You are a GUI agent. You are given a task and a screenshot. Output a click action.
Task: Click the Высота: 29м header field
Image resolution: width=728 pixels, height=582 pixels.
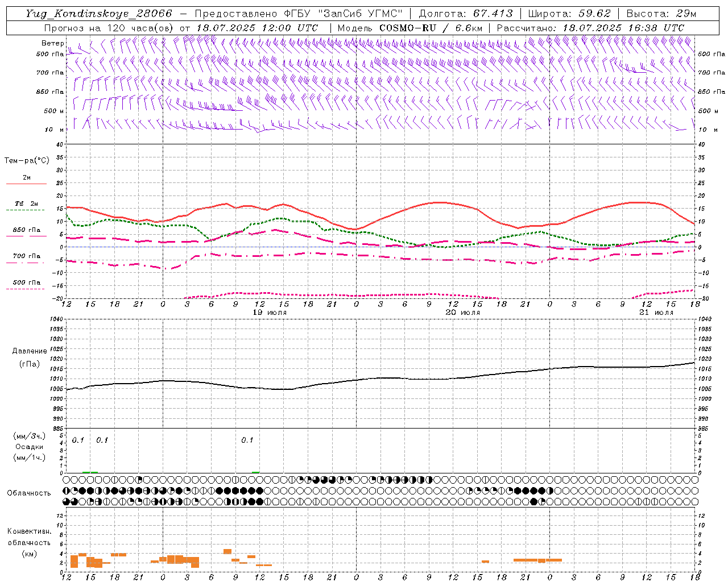661,14
